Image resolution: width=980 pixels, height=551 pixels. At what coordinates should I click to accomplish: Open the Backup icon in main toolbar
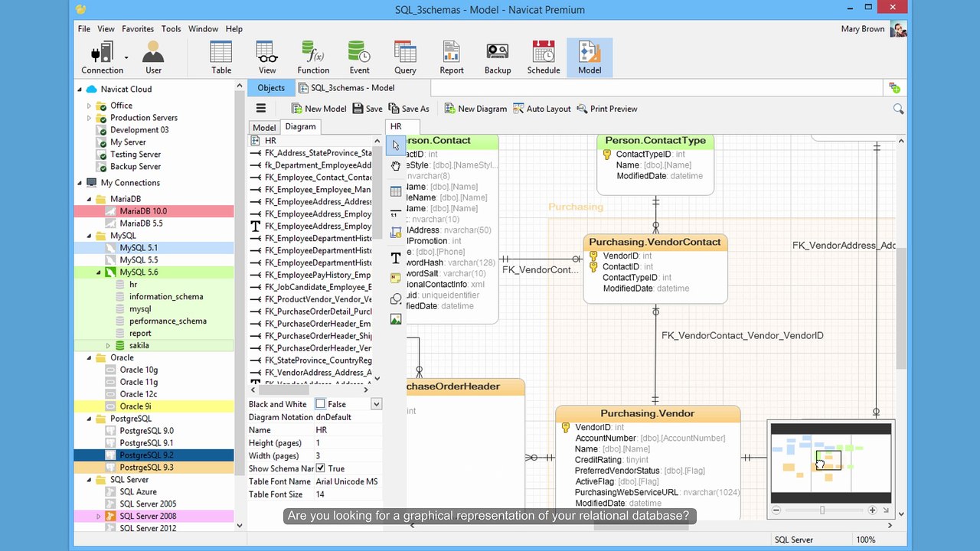coord(498,57)
